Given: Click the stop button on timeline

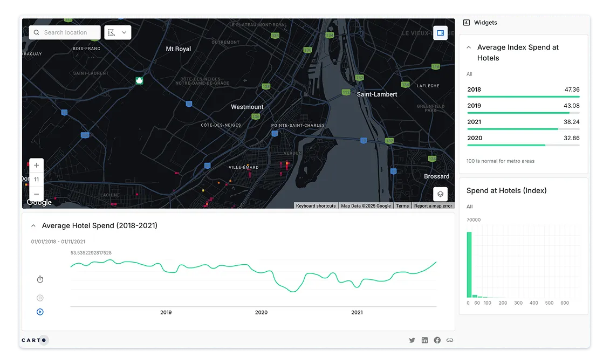Looking at the screenshot, I should (x=40, y=298).
